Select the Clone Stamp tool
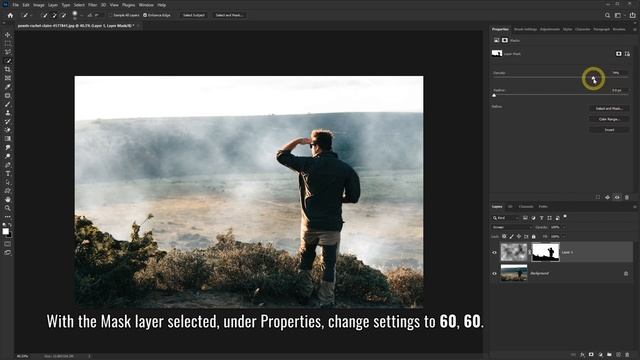640x360 pixels. [x=7, y=113]
